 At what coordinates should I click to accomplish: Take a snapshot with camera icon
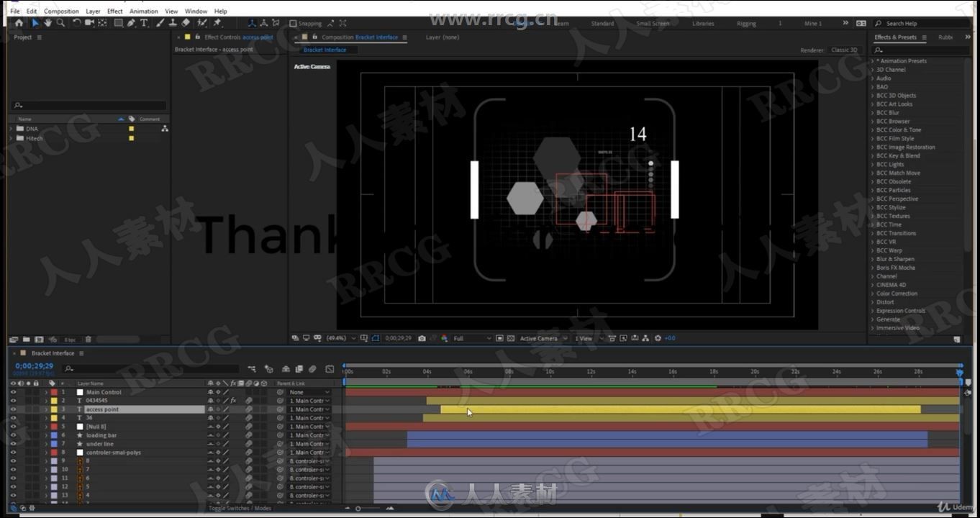(x=422, y=338)
